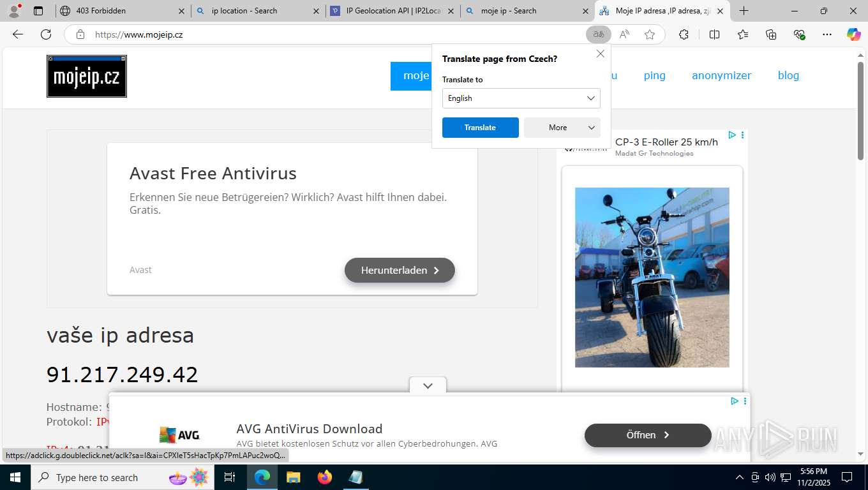Open Windows Start menu
Viewport: 868px width, 490px height.
pos(15,477)
